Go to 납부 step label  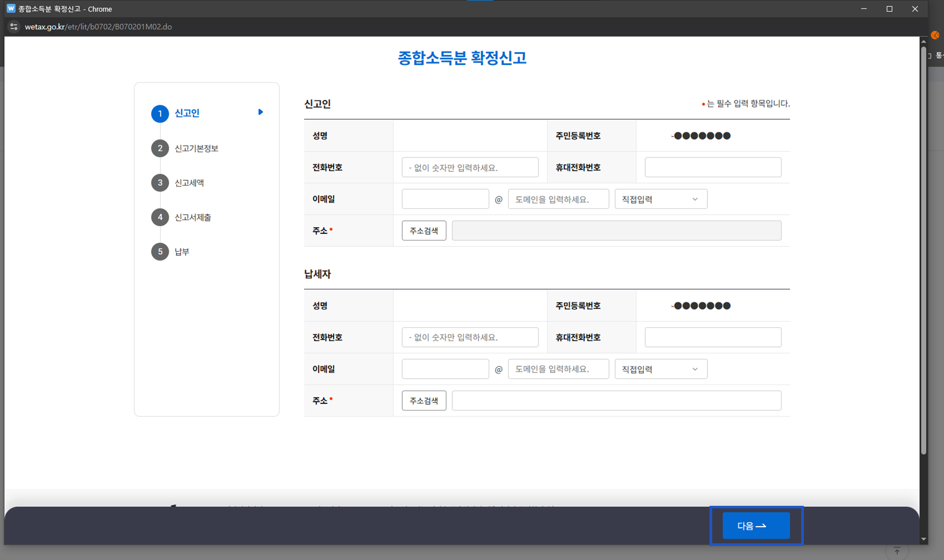(x=182, y=252)
